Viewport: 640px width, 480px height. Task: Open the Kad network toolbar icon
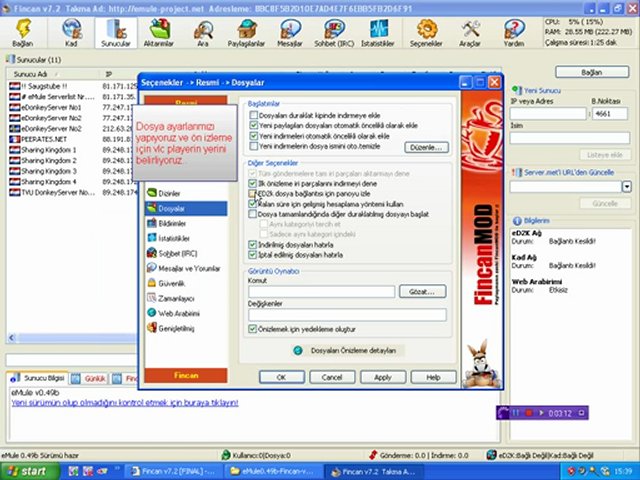coord(71,33)
